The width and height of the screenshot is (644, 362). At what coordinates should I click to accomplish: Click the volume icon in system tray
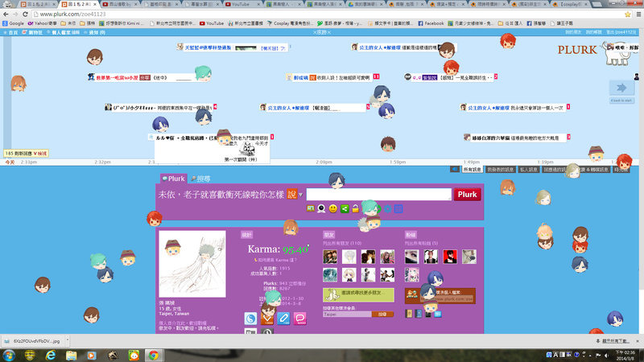pyautogui.click(x=607, y=355)
